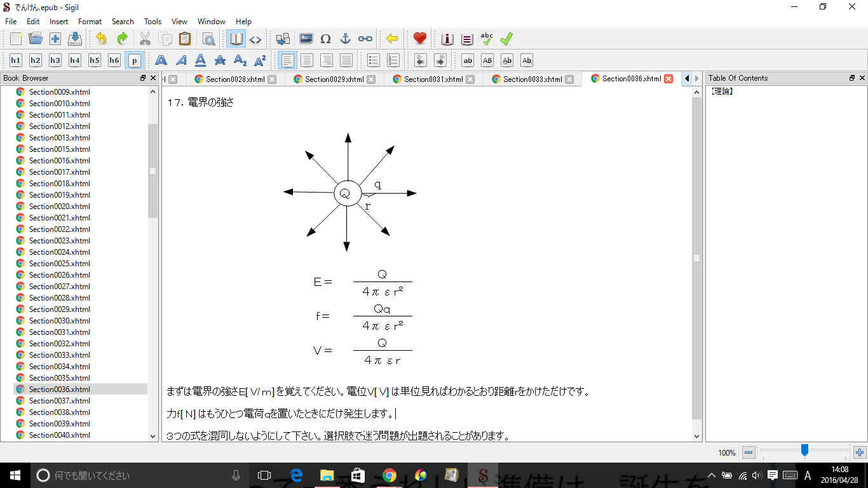868x488 pixels.
Task: Paste from clipboard icon
Action: tap(185, 39)
